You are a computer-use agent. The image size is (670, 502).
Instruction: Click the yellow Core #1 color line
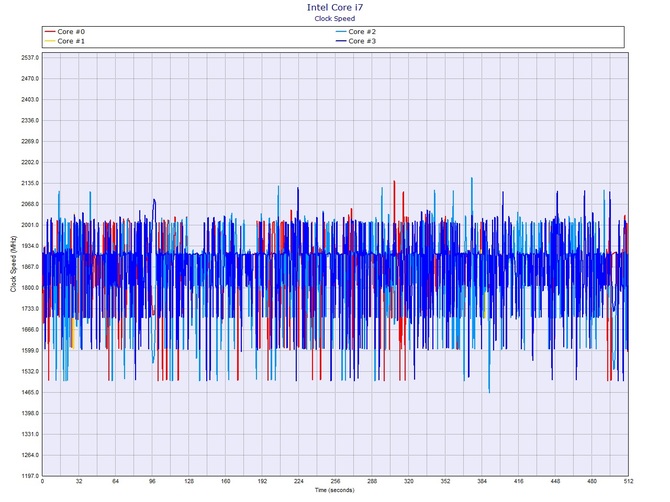(50, 41)
